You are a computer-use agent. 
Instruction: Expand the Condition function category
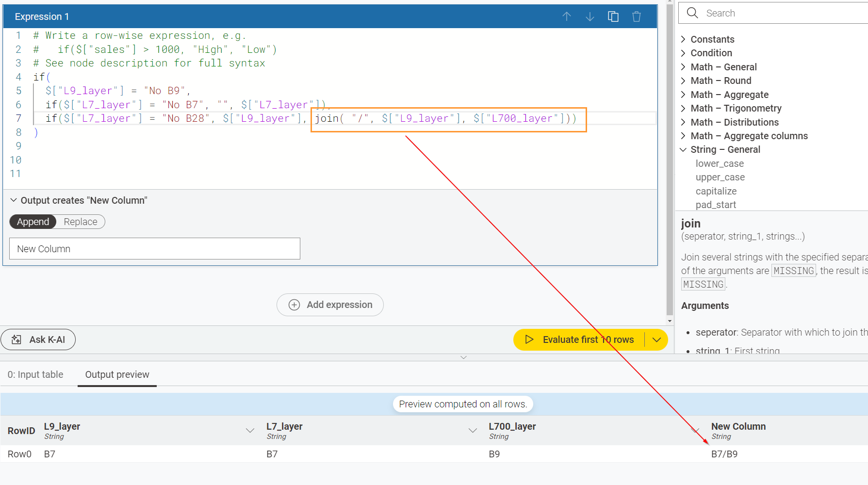(x=683, y=53)
